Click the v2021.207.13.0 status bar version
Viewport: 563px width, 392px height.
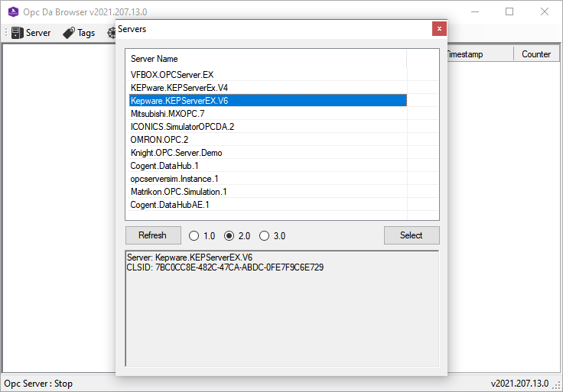point(519,384)
